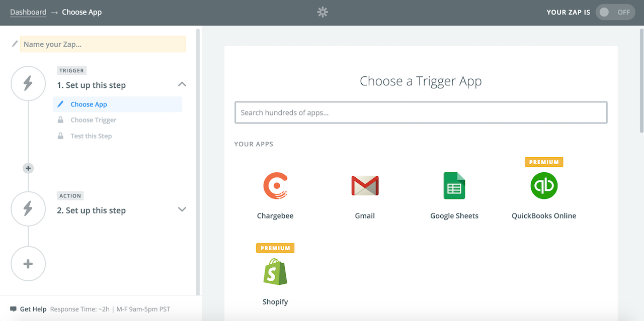Viewport: 644px width, 321px height.
Task: Click the 2. Set up this step heading
Action: click(x=91, y=210)
